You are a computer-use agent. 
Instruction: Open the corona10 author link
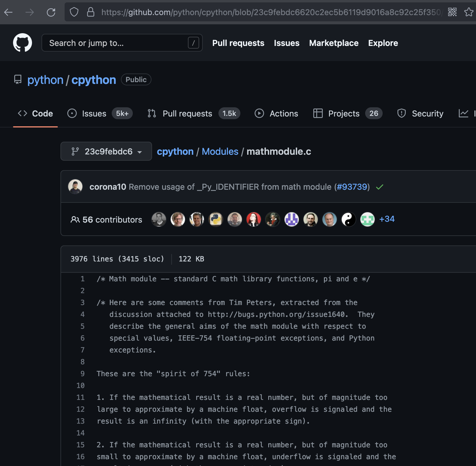pos(108,187)
